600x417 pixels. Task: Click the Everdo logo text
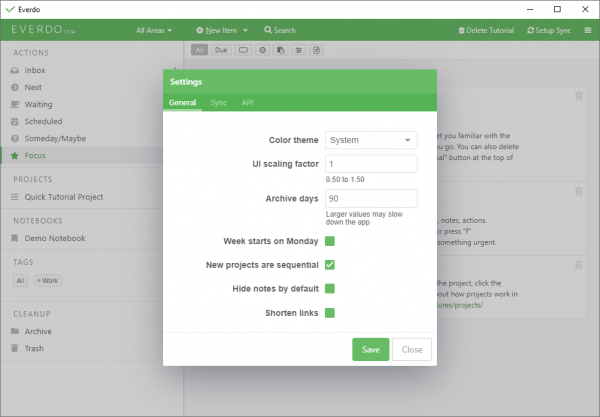(x=37, y=29)
